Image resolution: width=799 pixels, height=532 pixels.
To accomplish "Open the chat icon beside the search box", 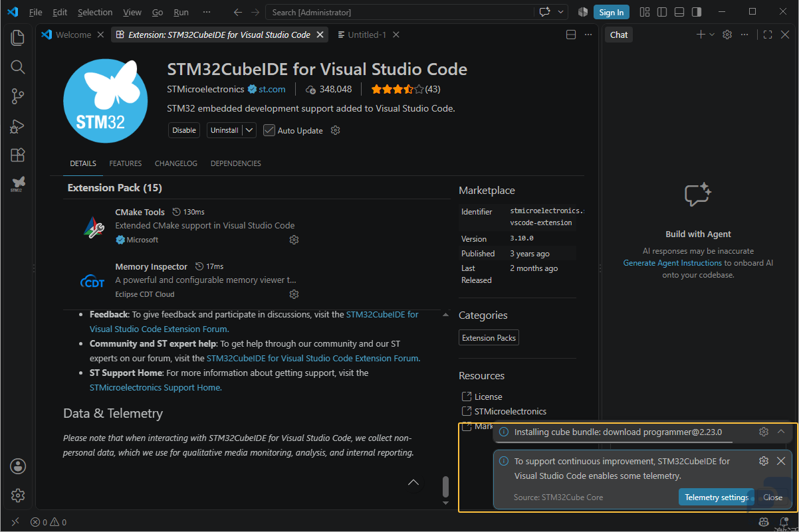I will pyautogui.click(x=545, y=12).
